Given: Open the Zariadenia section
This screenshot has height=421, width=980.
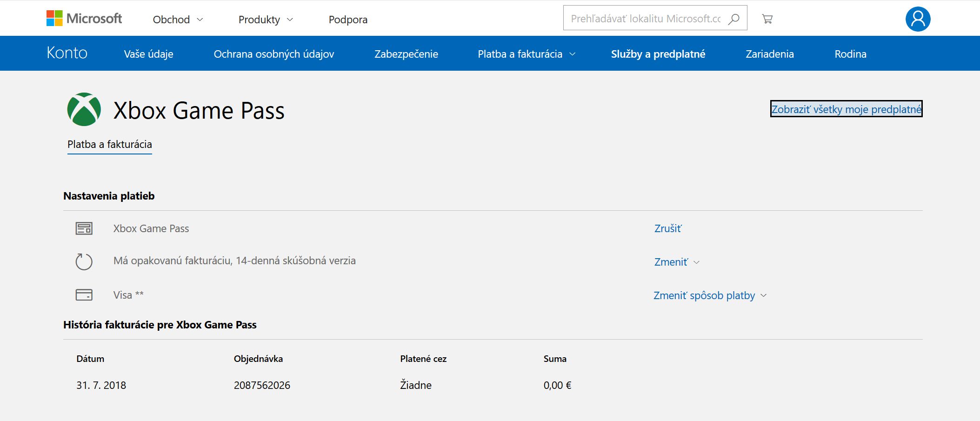Looking at the screenshot, I should (770, 54).
